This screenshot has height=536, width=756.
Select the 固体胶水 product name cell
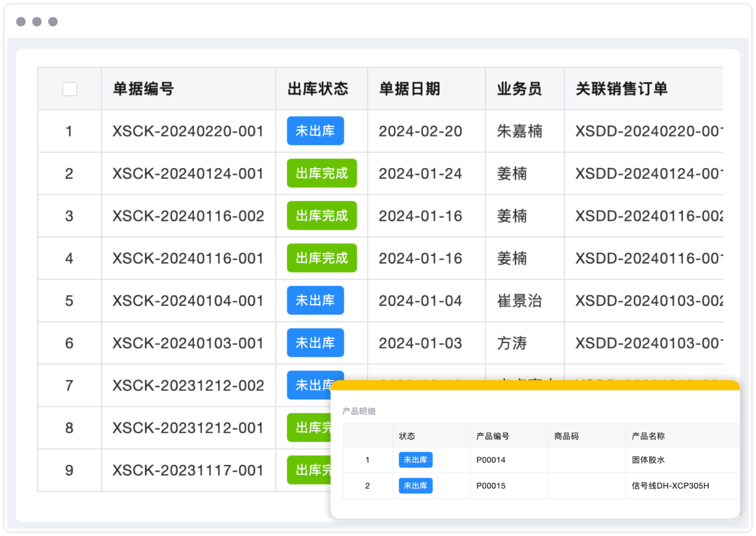pos(648,460)
